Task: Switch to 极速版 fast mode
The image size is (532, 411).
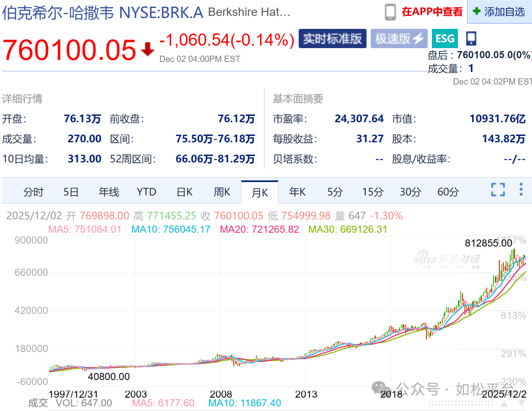Action: [399, 39]
